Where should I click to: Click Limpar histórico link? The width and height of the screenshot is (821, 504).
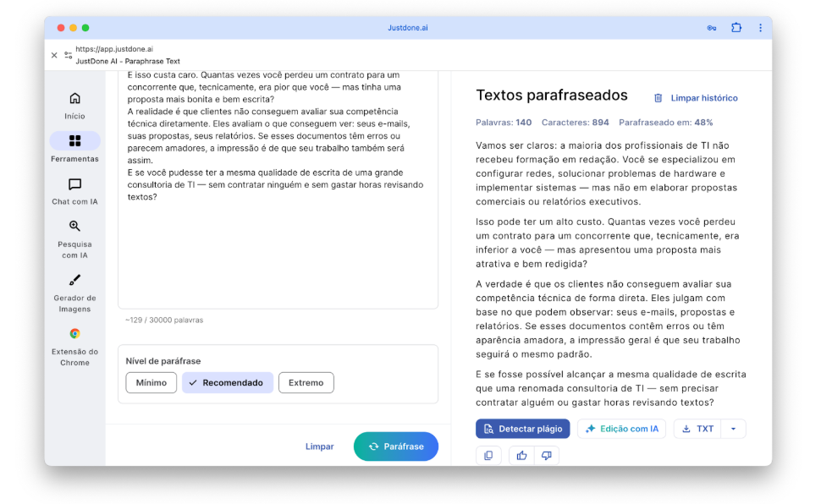tap(704, 98)
